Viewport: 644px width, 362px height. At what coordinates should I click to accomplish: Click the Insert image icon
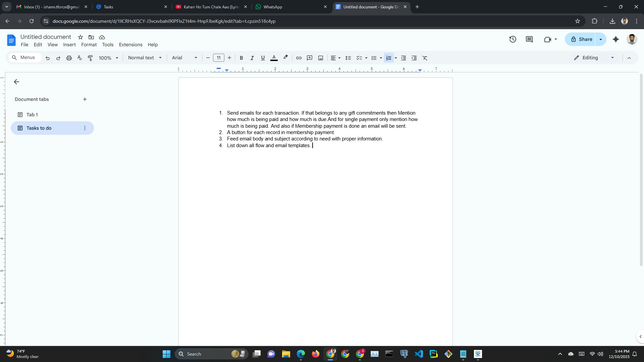(321, 58)
